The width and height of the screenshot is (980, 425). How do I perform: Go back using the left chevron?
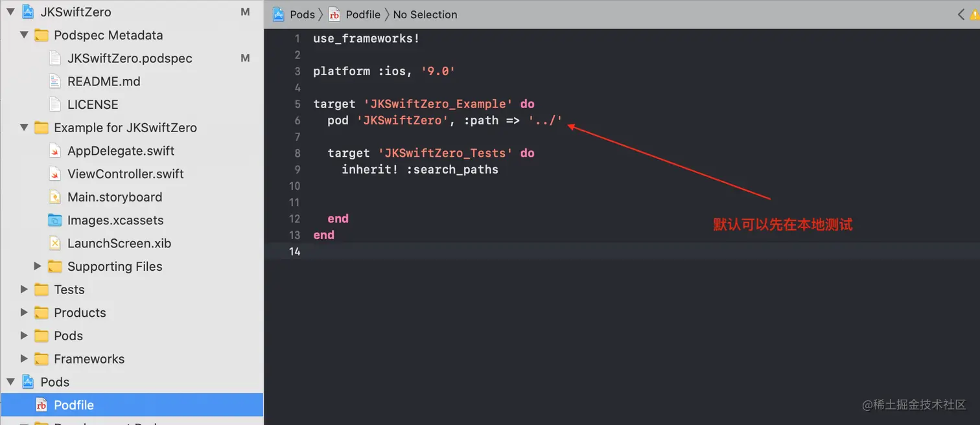pos(961,15)
